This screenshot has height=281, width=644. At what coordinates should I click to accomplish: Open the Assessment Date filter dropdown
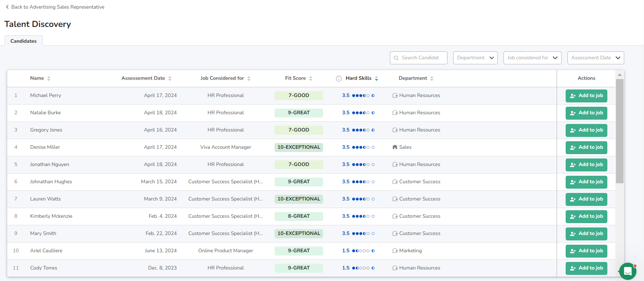(x=595, y=58)
